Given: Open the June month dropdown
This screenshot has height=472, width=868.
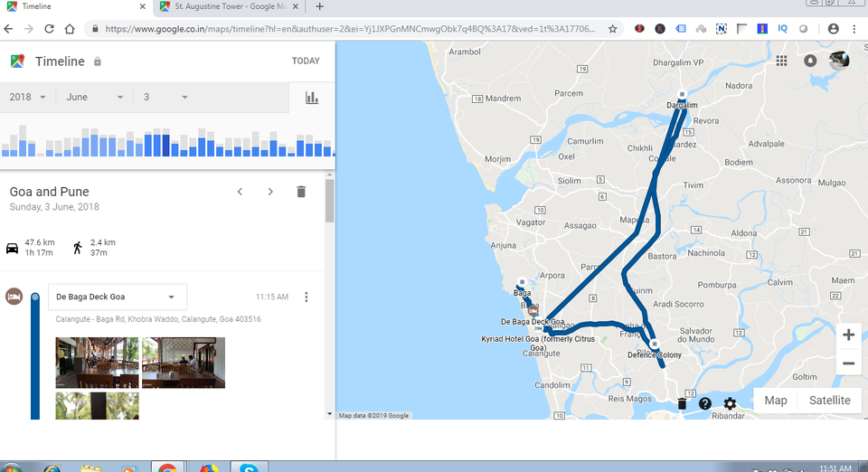Looking at the screenshot, I should coord(94,98).
